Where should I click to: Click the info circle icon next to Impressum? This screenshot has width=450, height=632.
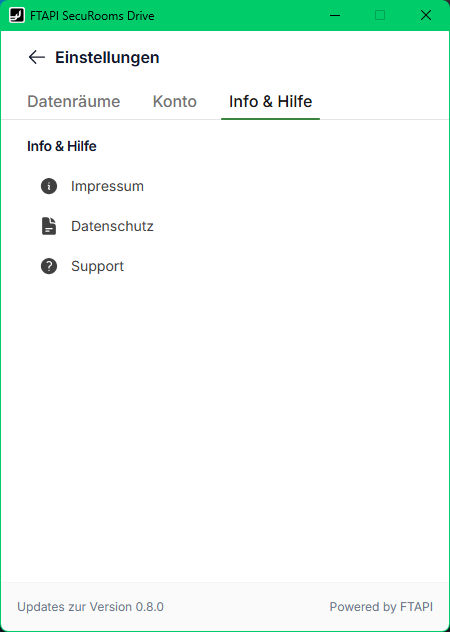point(49,186)
